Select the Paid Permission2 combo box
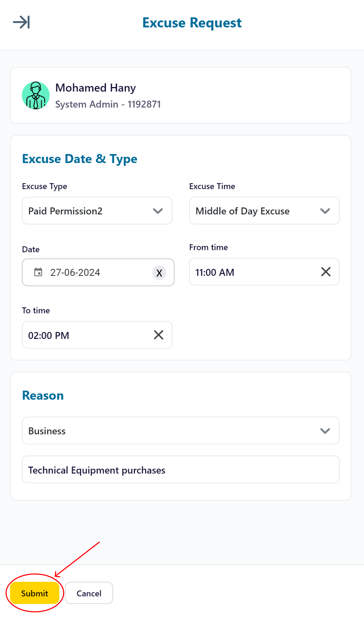The image size is (364, 621). pos(97,211)
